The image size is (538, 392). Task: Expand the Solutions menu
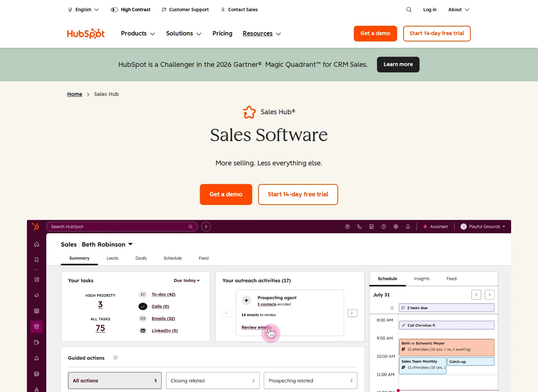click(184, 34)
